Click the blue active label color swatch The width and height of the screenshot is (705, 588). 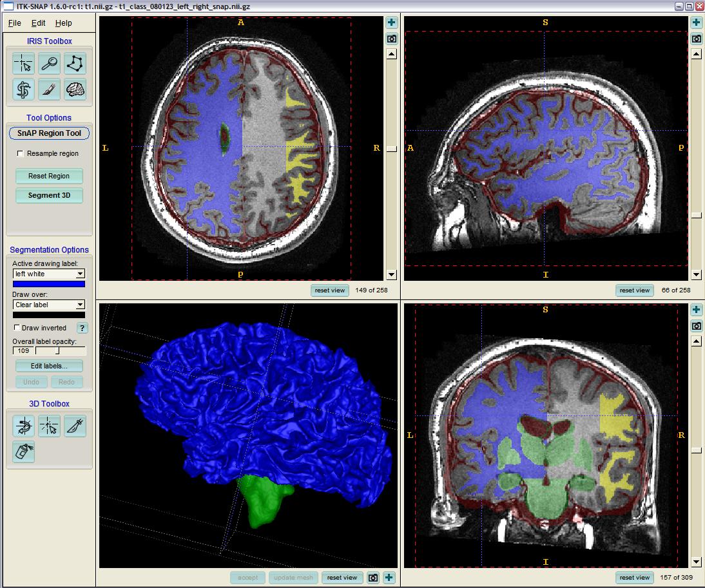pos(49,284)
